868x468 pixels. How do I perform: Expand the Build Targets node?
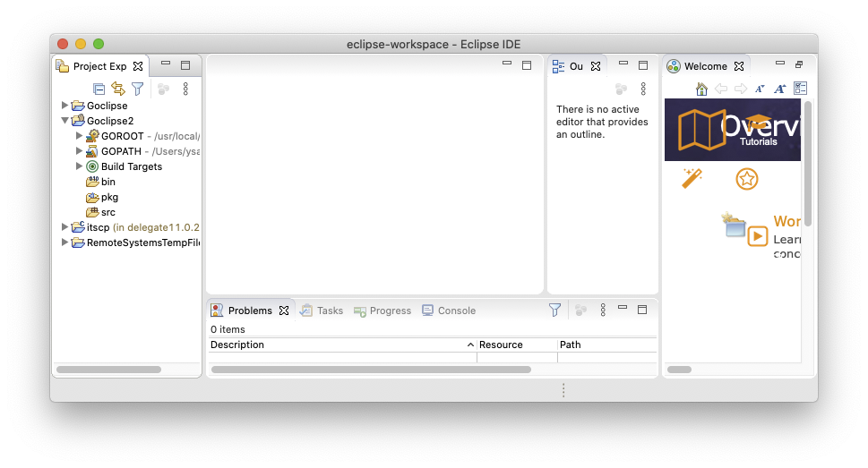pyautogui.click(x=79, y=166)
